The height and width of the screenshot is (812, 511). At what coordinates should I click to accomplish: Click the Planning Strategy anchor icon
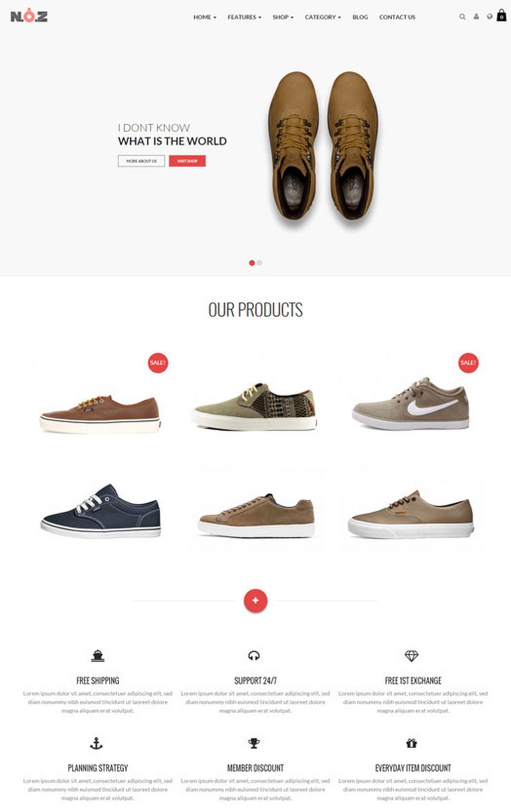point(96,743)
